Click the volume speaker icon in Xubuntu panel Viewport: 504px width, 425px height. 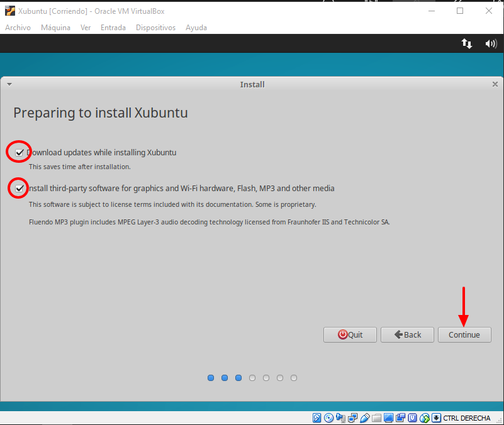pyautogui.click(x=491, y=43)
